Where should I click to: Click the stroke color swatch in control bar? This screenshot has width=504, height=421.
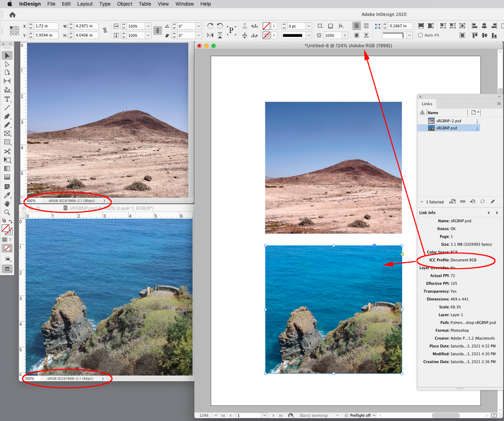point(266,35)
